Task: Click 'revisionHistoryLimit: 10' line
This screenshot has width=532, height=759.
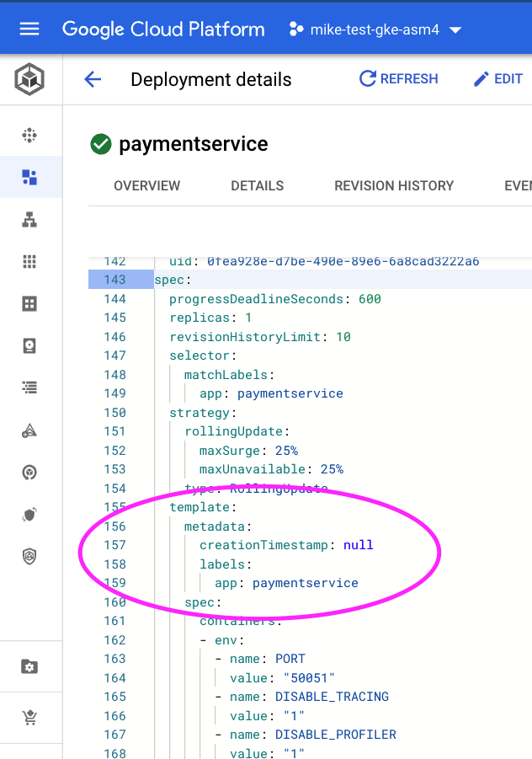Action: pos(260,337)
